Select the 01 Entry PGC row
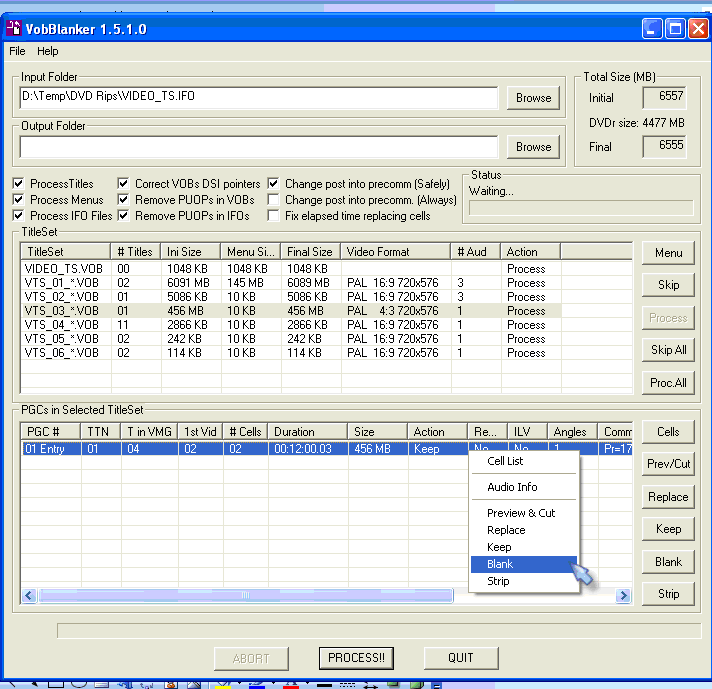712x689 pixels. point(327,449)
